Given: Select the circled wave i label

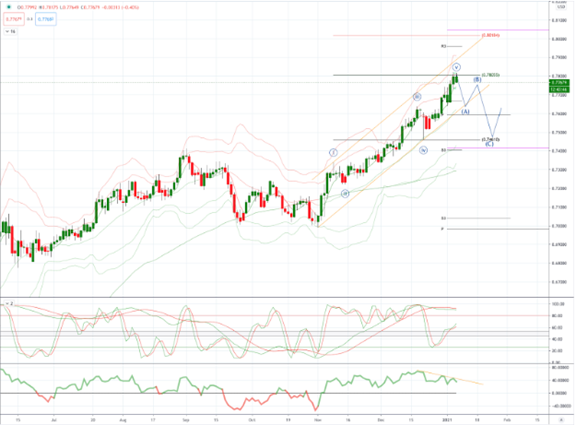Looking at the screenshot, I should pos(333,152).
